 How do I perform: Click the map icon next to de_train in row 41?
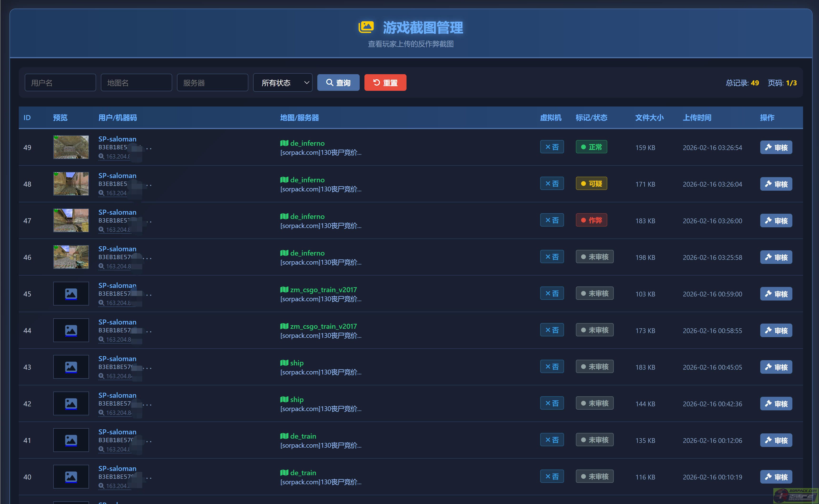pos(284,436)
